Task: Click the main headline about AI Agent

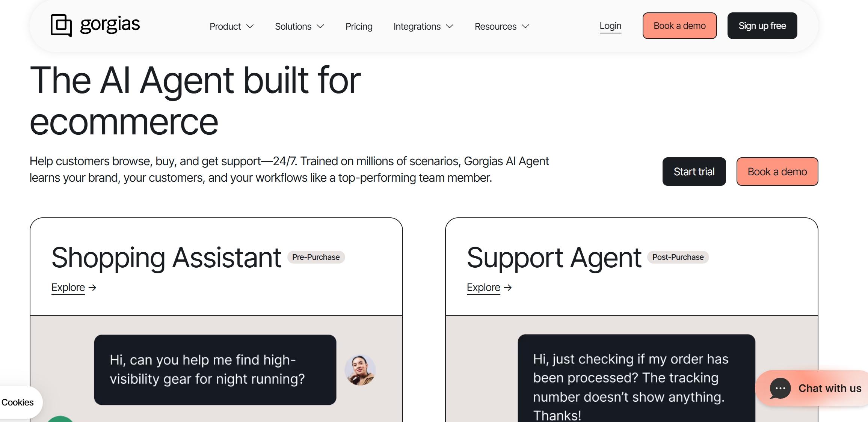Action: coord(195,101)
